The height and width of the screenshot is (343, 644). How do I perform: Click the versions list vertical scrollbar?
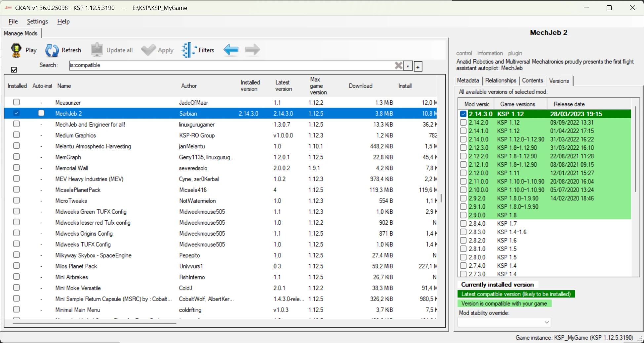coord(635,149)
